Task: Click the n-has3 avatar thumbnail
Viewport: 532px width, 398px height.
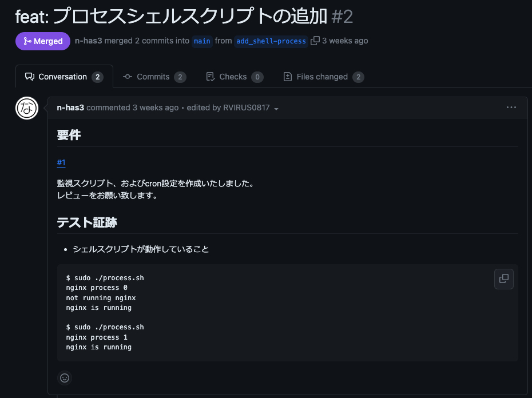Action: [26, 108]
